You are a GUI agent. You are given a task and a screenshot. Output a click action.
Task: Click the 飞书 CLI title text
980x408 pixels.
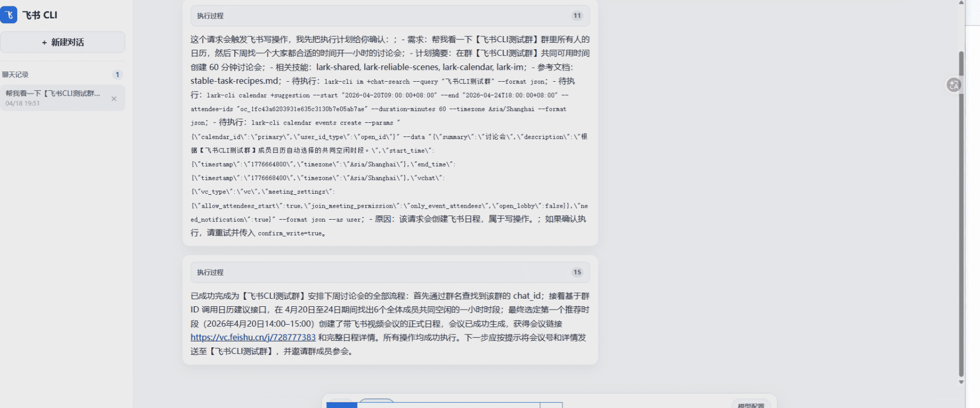click(39, 15)
